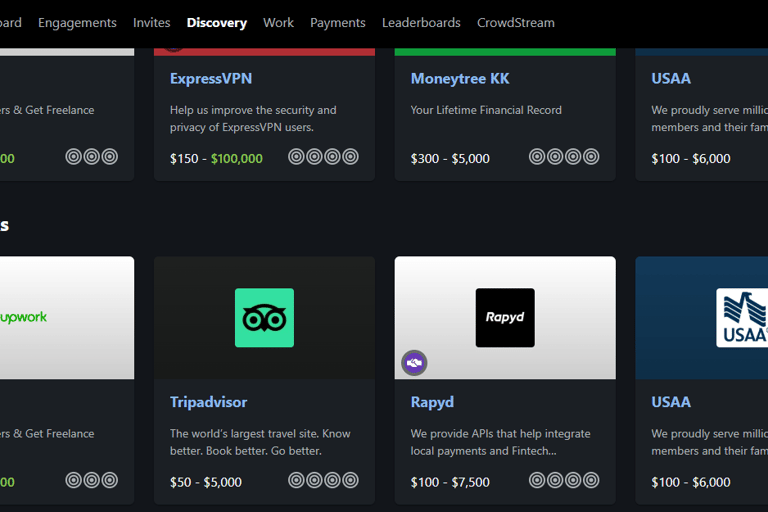Click the Tripadvisor owl logo
The image size is (768, 512).
[264, 317]
